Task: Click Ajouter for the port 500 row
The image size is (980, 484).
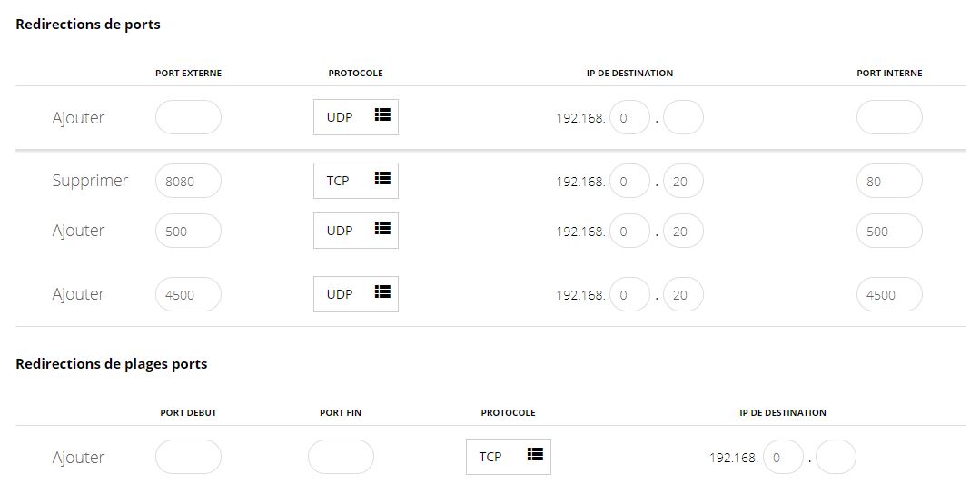Action: (x=78, y=231)
